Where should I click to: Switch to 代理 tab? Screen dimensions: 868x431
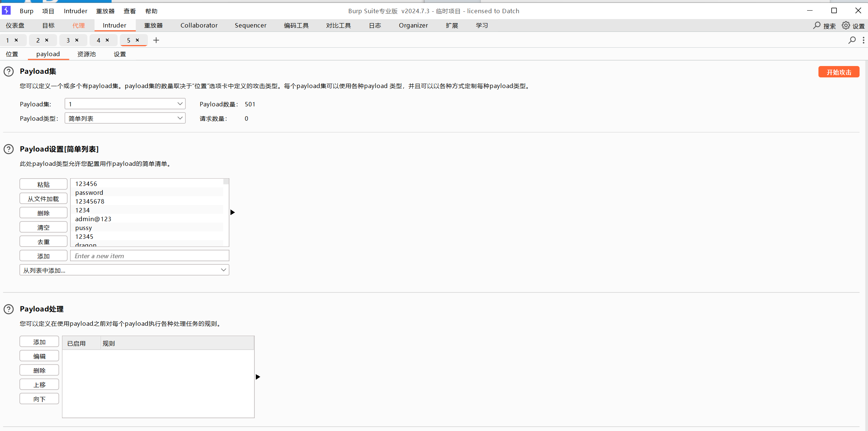tap(79, 25)
